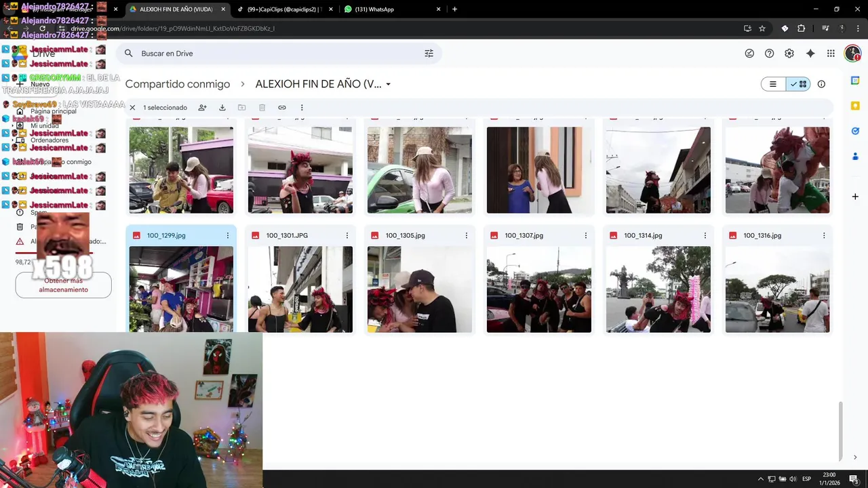Viewport: 868px width, 488px height.
Task: Open options menu for 100_1299.jpg
Action: [228, 235]
